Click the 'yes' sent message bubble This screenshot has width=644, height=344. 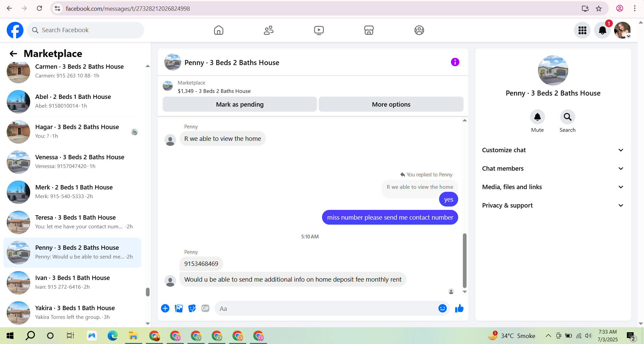pyautogui.click(x=448, y=199)
